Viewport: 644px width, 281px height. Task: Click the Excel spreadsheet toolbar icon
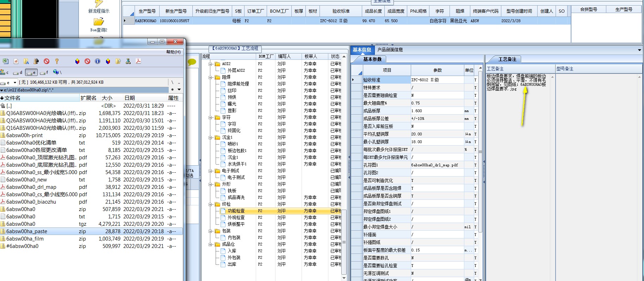point(6,61)
